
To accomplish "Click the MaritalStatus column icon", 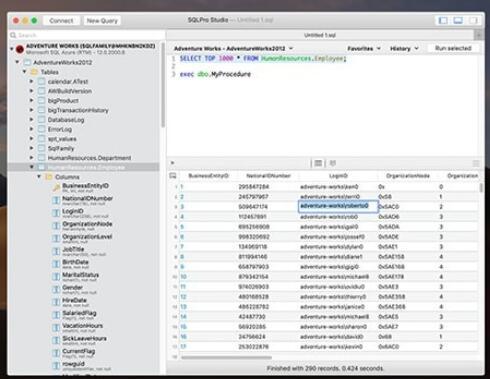I will pos(56,276).
